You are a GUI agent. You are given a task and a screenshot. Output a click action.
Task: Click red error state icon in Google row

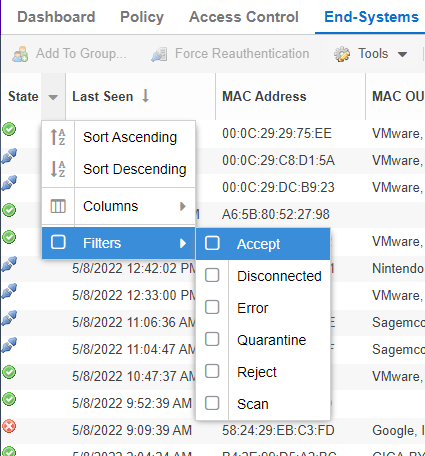[x=9, y=426]
